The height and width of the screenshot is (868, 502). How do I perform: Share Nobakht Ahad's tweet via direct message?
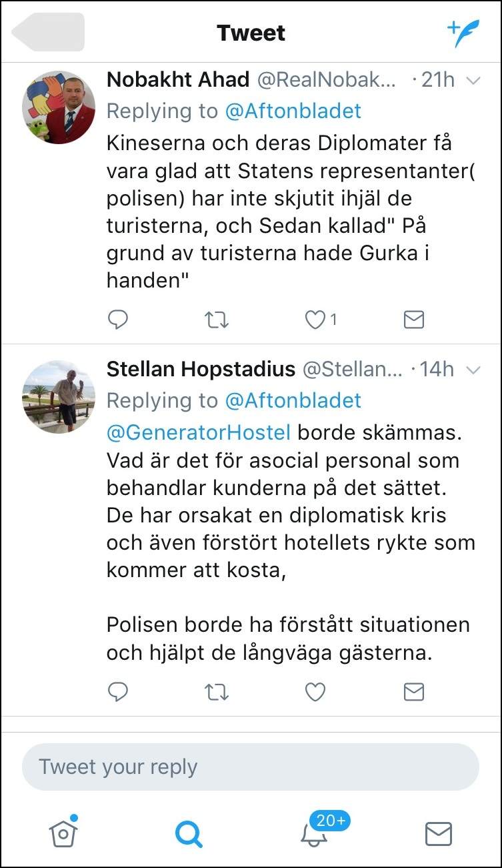click(x=414, y=321)
